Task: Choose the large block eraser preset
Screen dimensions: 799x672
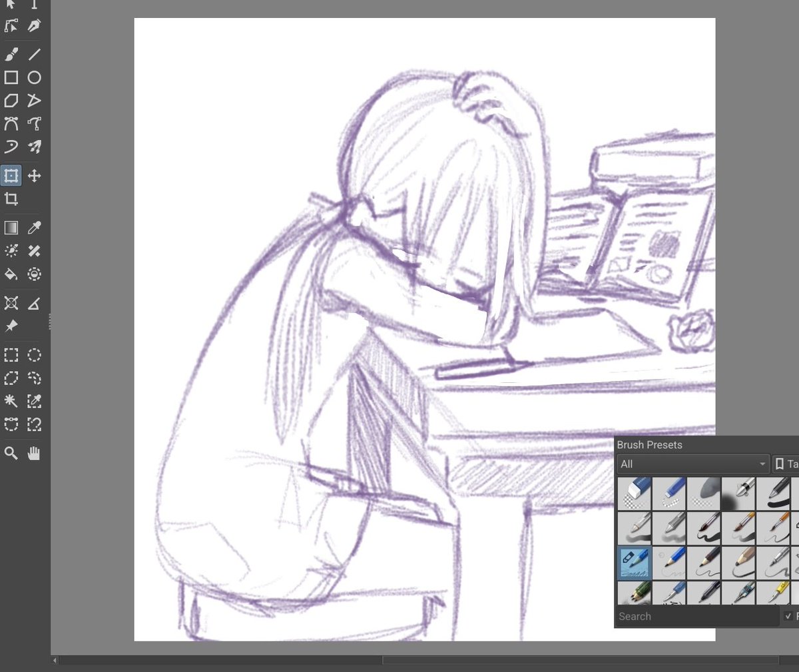Action: (x=635, y=494)
